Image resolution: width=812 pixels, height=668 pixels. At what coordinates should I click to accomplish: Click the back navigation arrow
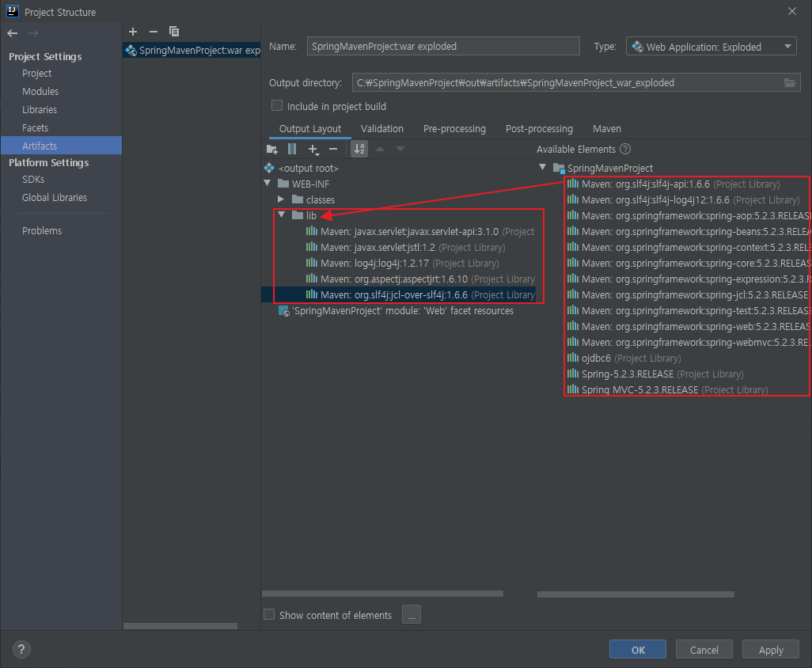[13, 33]
